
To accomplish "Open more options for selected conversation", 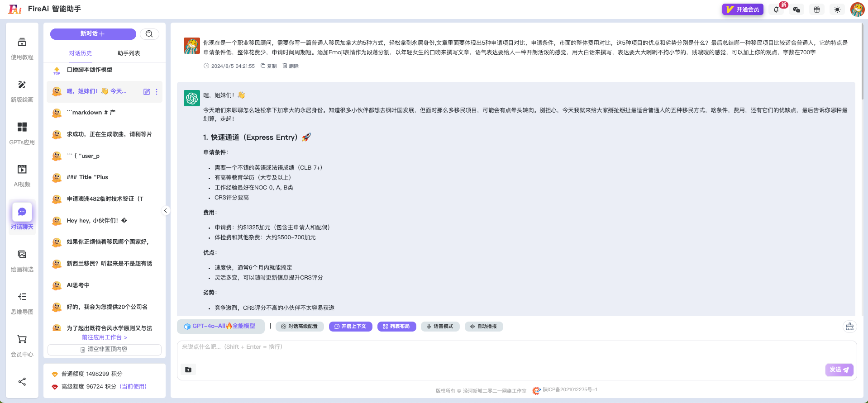I will point(157,92).
